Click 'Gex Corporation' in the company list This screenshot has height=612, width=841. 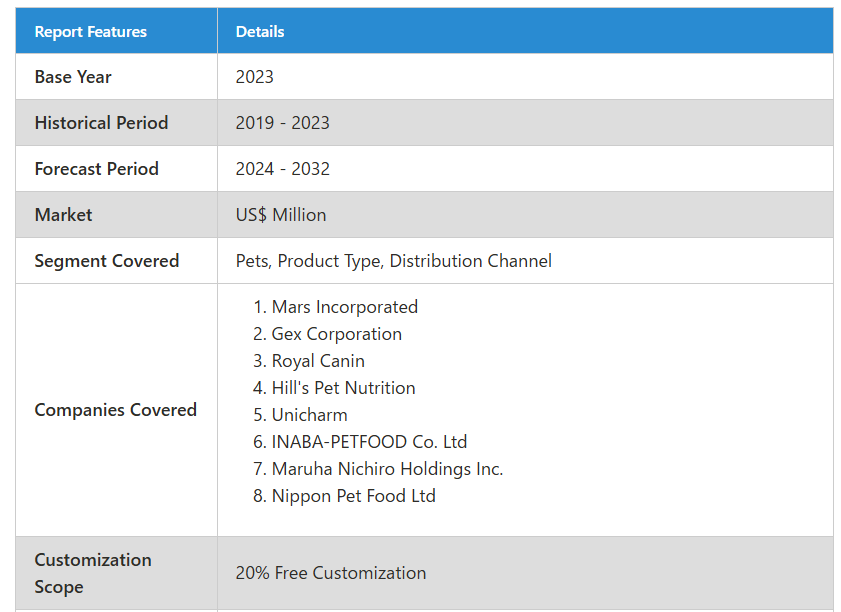337,334
